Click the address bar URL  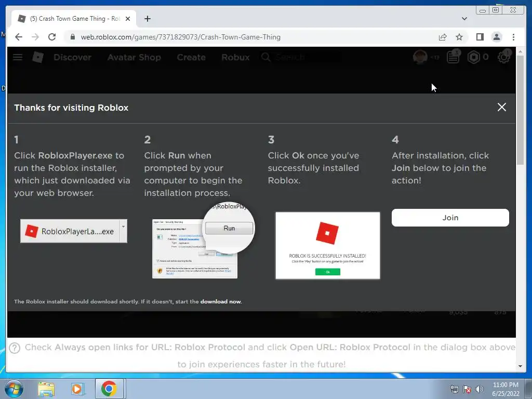[180, 37]
